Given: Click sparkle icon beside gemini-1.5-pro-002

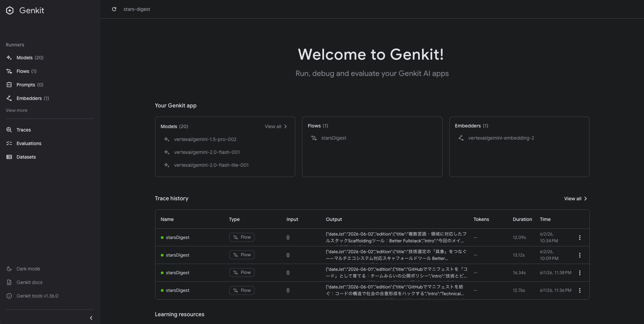Looking at the screenshot, I should click(x=167, y=139).
